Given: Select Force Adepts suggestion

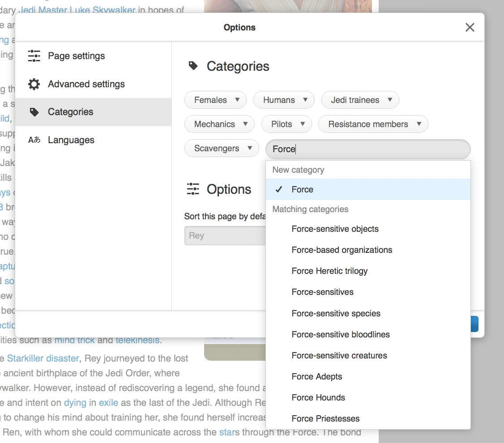Looking at the screenshot, I should coord(316,377).
